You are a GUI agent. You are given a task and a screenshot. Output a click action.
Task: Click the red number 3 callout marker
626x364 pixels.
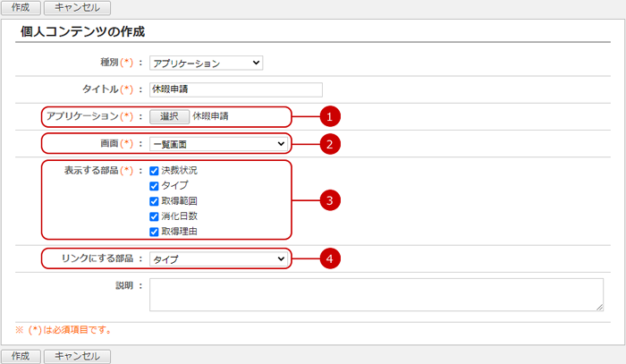[x=331, y=199]
